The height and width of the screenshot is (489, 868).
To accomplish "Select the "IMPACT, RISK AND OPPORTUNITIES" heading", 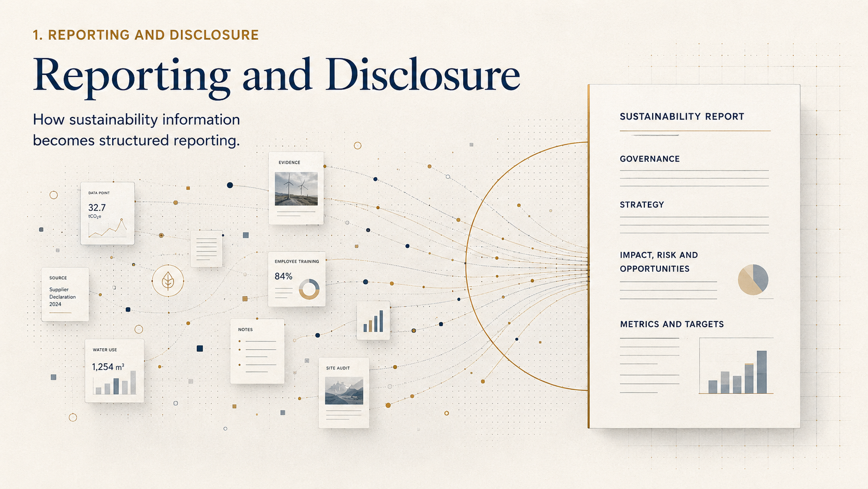I will [659, 262].
